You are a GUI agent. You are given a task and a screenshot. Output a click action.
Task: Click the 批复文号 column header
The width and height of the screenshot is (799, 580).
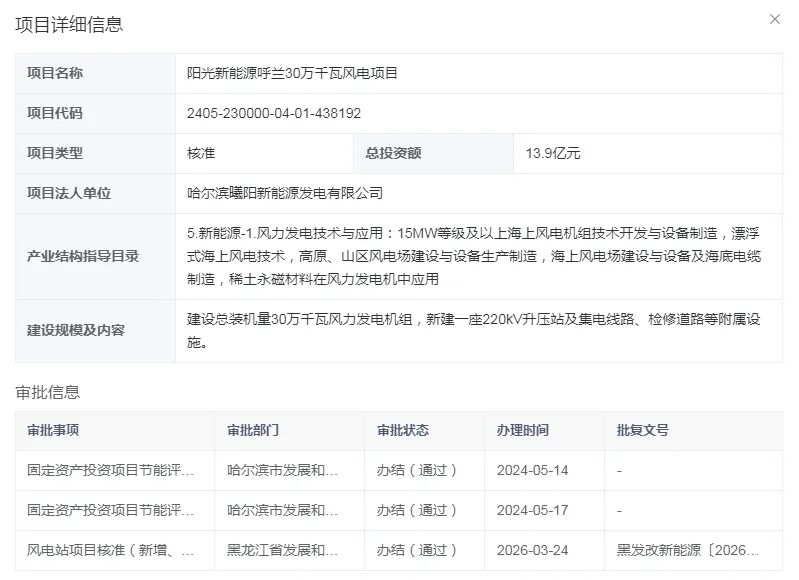click(643, 430)
